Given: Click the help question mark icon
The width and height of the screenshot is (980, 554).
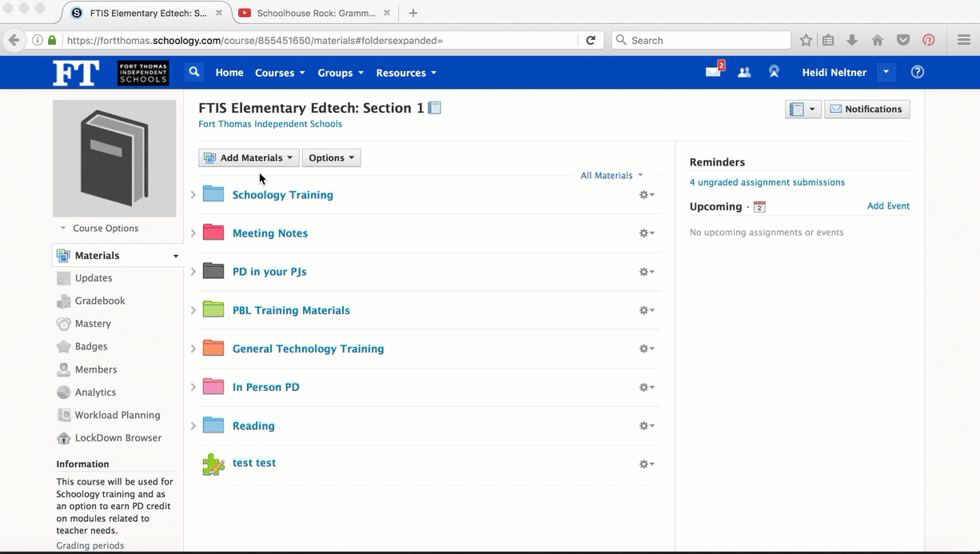Looking at the screenshot, I should (x=918, y=72).
